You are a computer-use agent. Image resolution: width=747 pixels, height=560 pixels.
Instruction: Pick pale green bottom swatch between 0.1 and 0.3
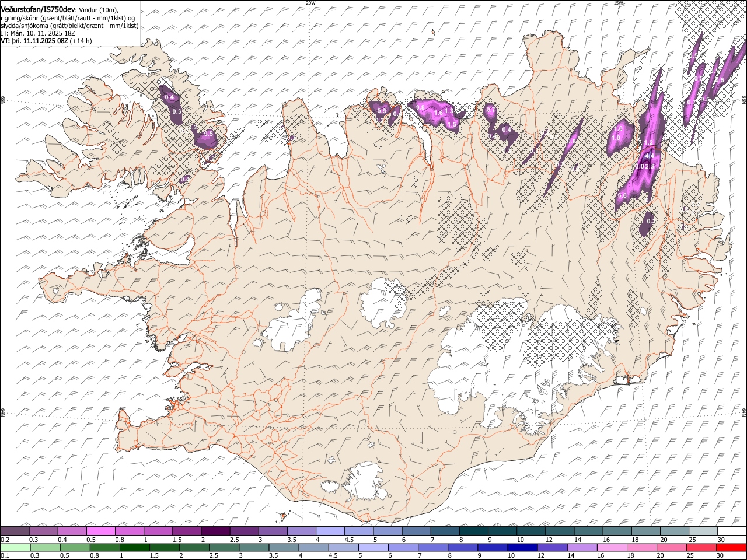(15, 547)
